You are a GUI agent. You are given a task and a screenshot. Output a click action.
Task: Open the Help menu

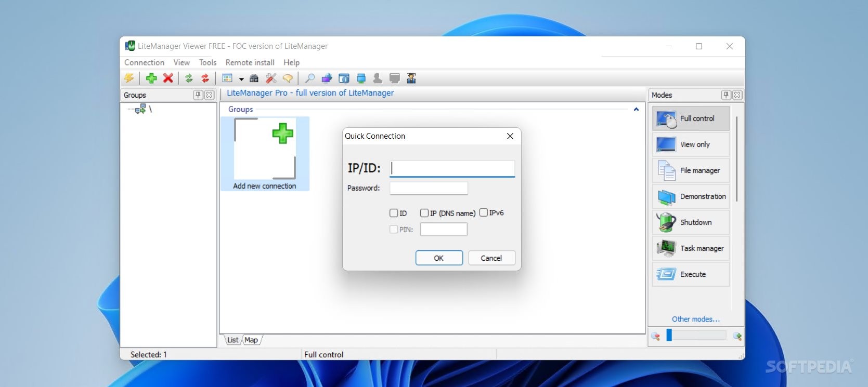tap(291, 62)
